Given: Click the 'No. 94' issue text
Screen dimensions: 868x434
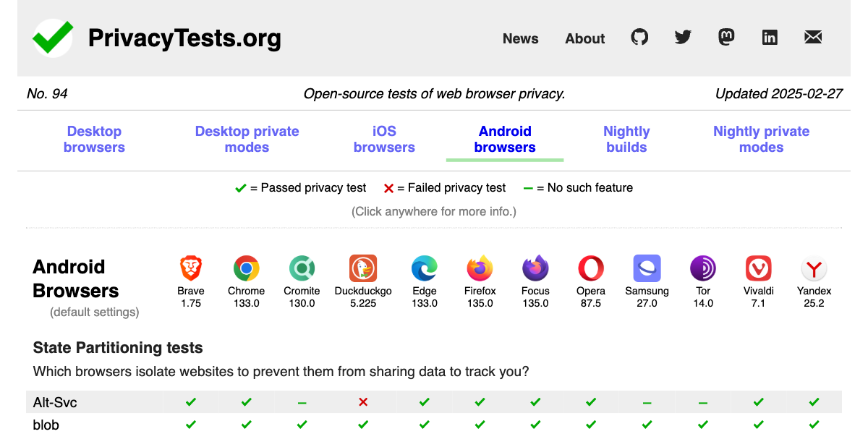Looking at the screenshot, I should (47, 94).
